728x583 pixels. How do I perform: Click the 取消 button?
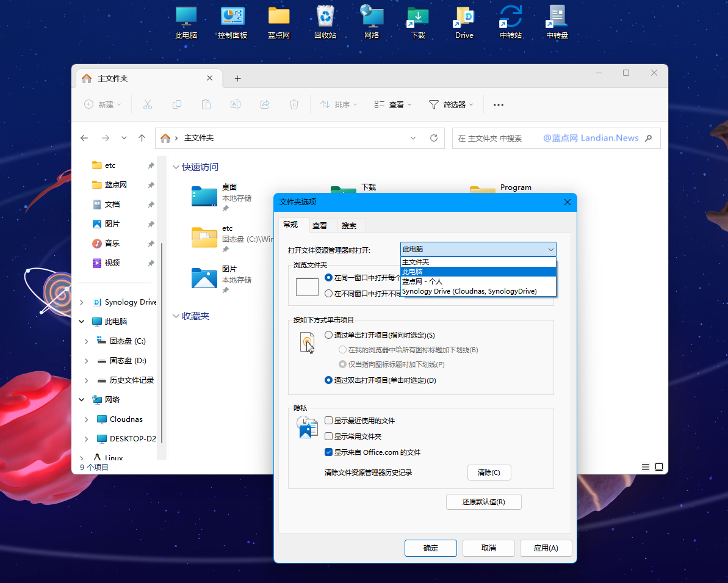[488, 548]
